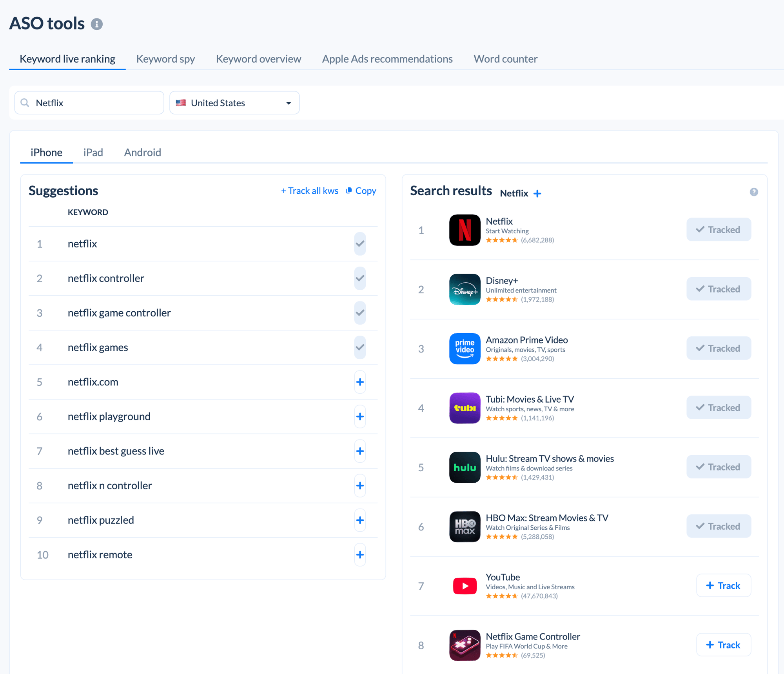This screenshot has width=784, height=674.
Task: Click the netflix games suggestion text
Action: [x=98, y=347]
